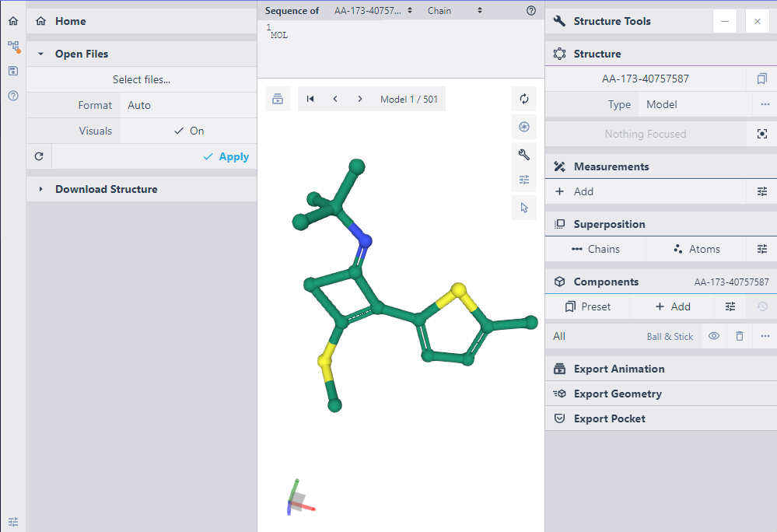Click bookmark icon next to AA-173-40757587
The image size is (777, 532).
(761, 79)
